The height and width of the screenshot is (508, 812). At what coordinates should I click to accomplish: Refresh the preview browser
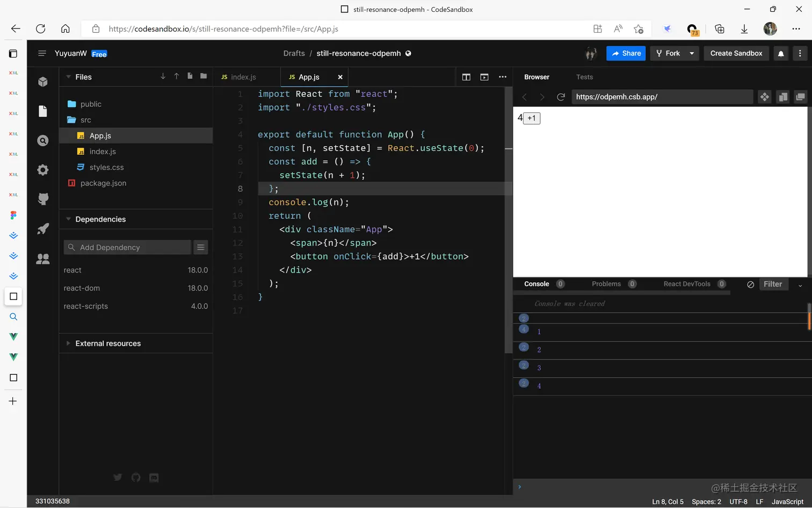pyautogui.click(x=561, y=97)
